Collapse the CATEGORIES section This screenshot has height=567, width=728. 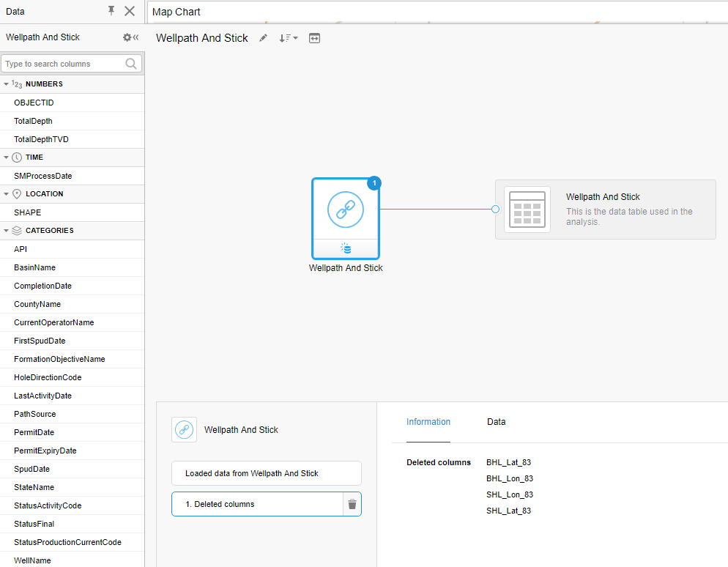point(7,230)
